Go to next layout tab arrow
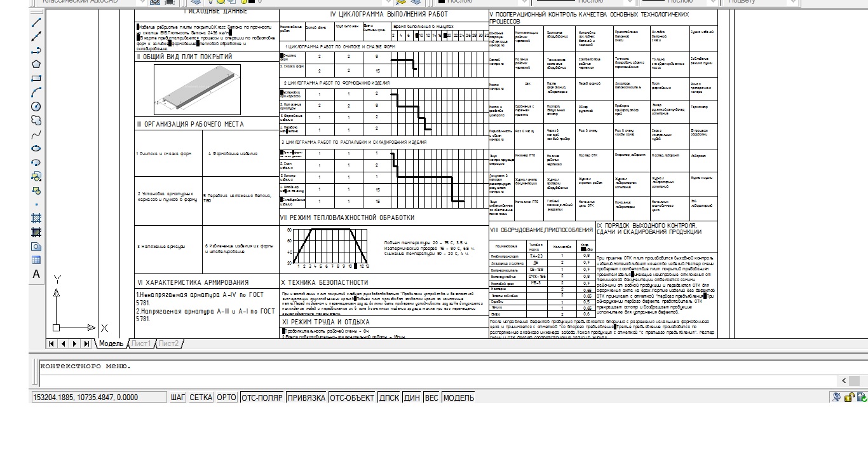868x463 pixels. tap(75, 343)
